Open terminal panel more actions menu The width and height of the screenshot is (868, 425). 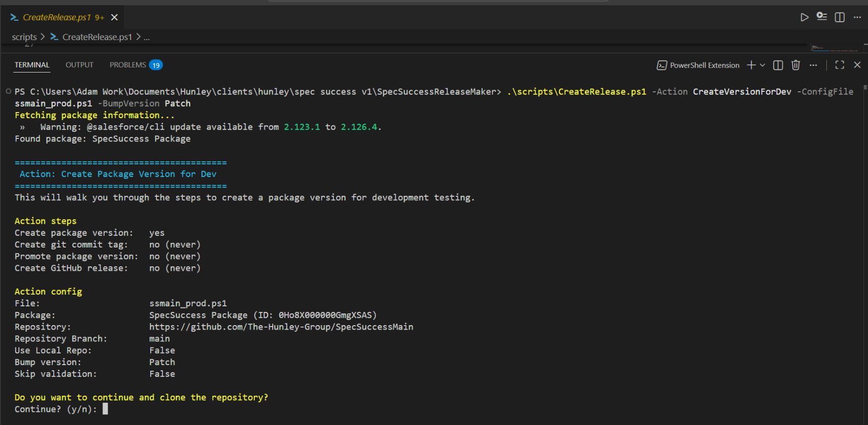(x=813, y=65)
